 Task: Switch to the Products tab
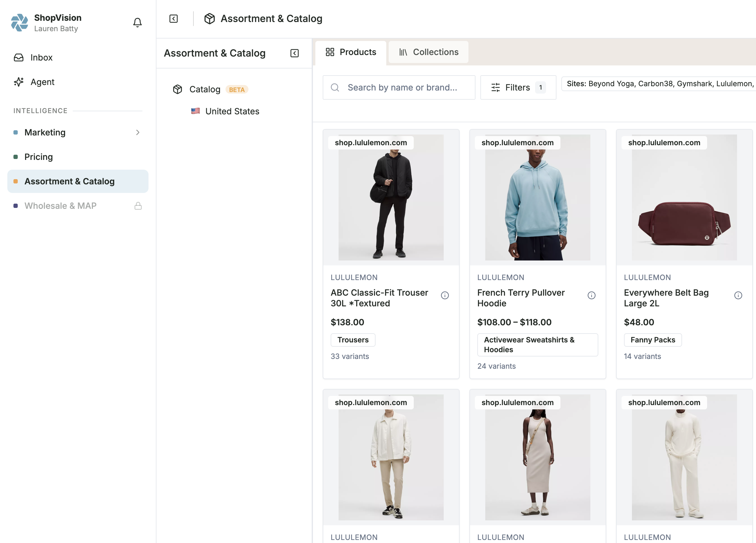(351, 52)
